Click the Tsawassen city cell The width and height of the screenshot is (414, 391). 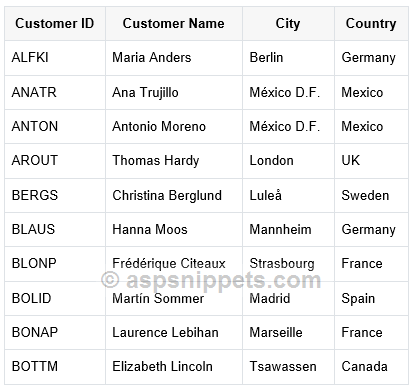tap(288, 367)
